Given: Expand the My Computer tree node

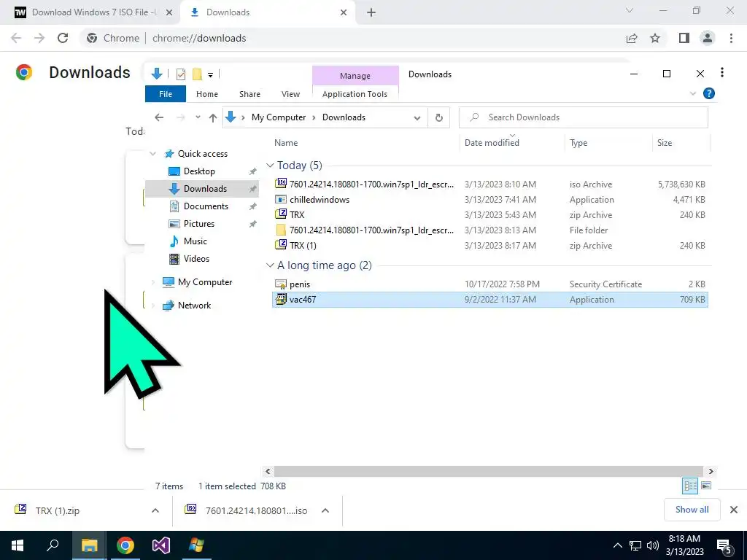Looking at the screenshot, I should point(153,282).
